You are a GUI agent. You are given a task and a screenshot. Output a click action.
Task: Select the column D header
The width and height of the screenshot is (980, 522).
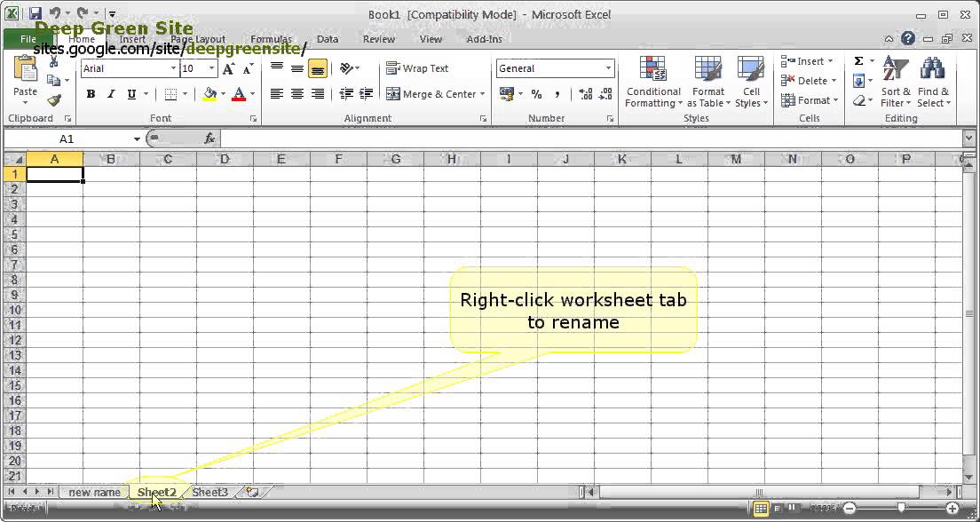coord(225,160)
